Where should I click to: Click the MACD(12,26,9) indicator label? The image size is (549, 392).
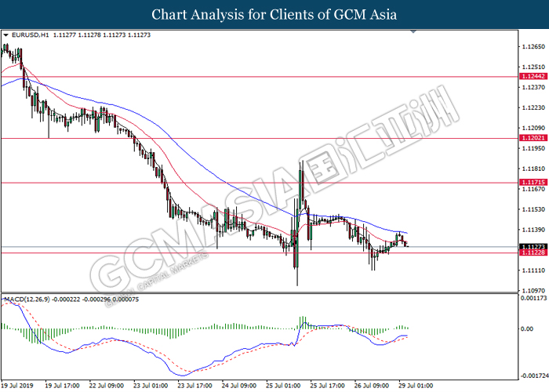click(27, 299)
